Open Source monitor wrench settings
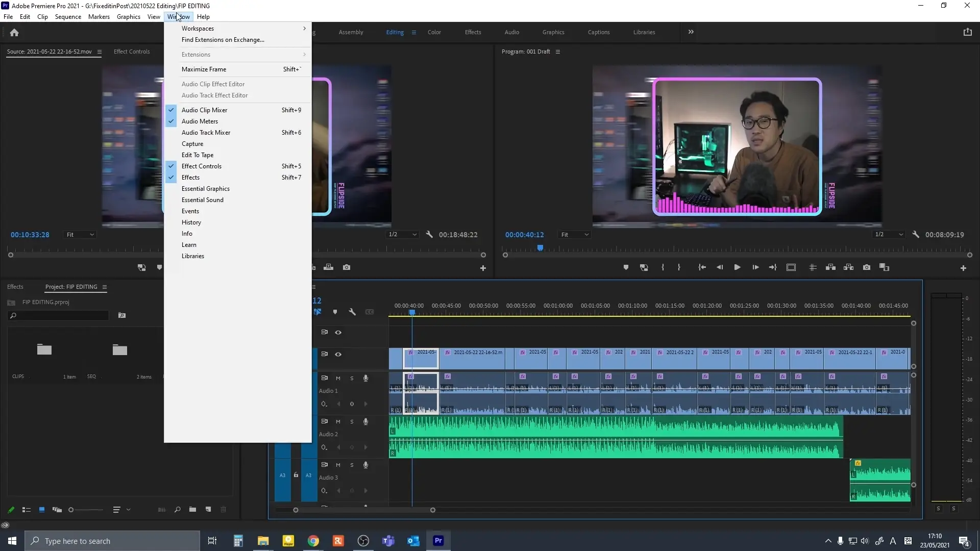Image resolution: width=980 pixels, height=551 pixels. [429, 235]
